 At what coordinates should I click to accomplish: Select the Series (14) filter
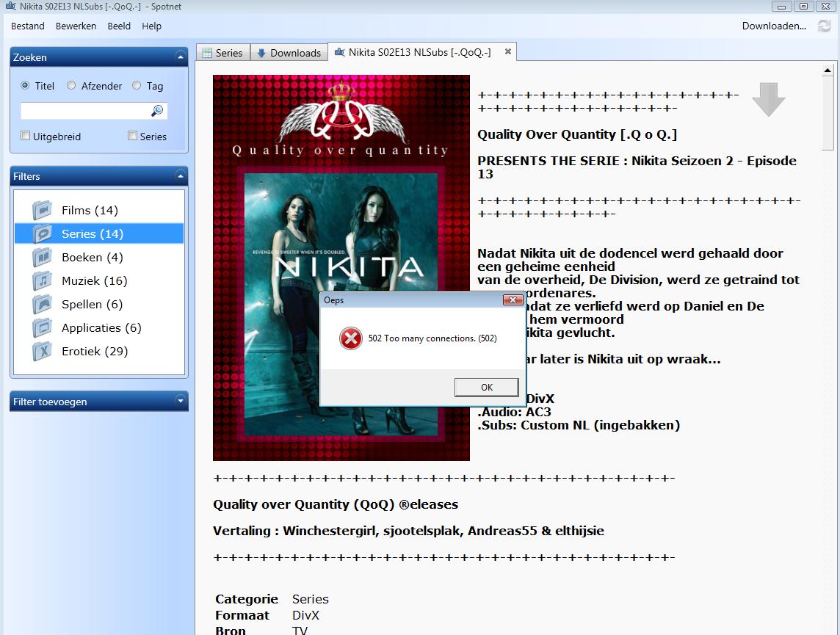pos(99,233)
